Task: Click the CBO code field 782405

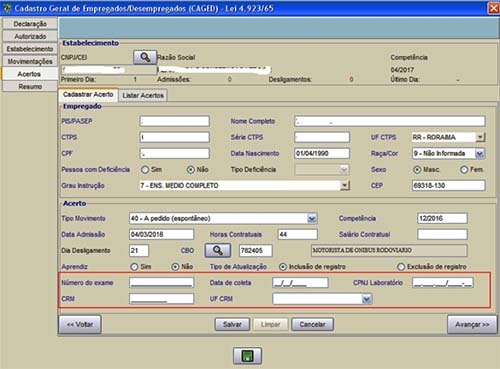Action: (x=256, y=250)
